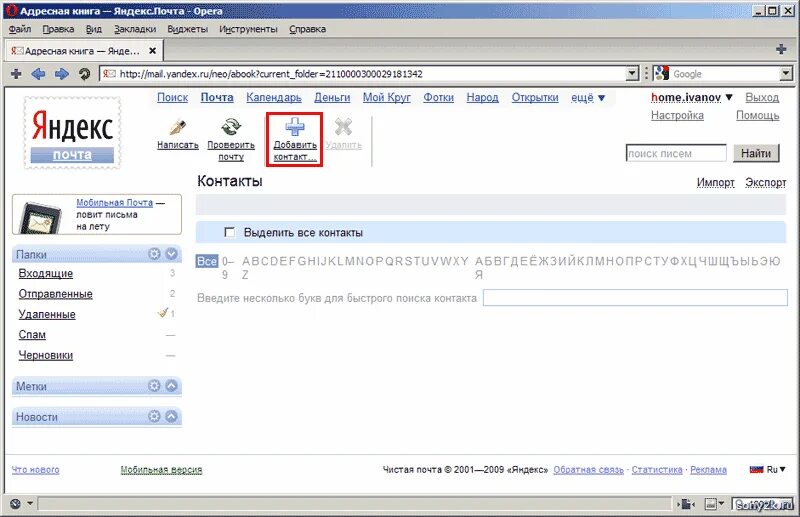Viewport: 800px width, 517px height.
Task: Click the gear icon in the Метки header
Action: click(x=154, y=386)
